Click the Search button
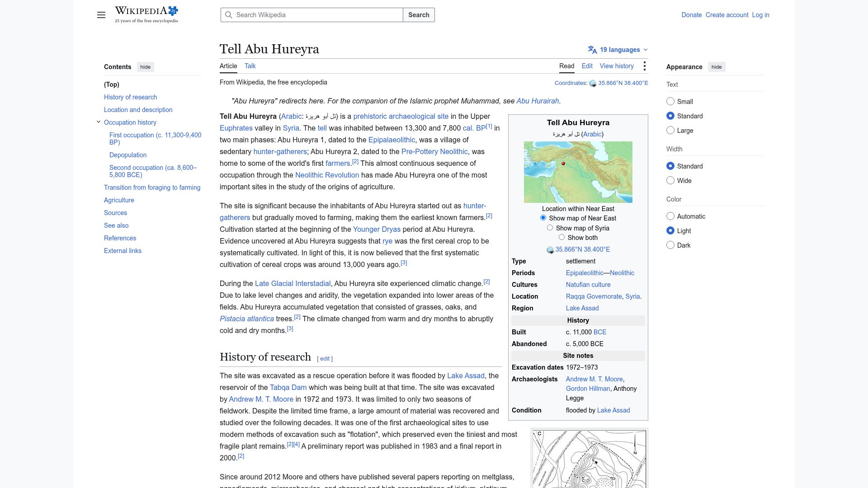Image resolution: width=868 pixels, height=488 pixels. pyautogui.click(x=419, y=15)
